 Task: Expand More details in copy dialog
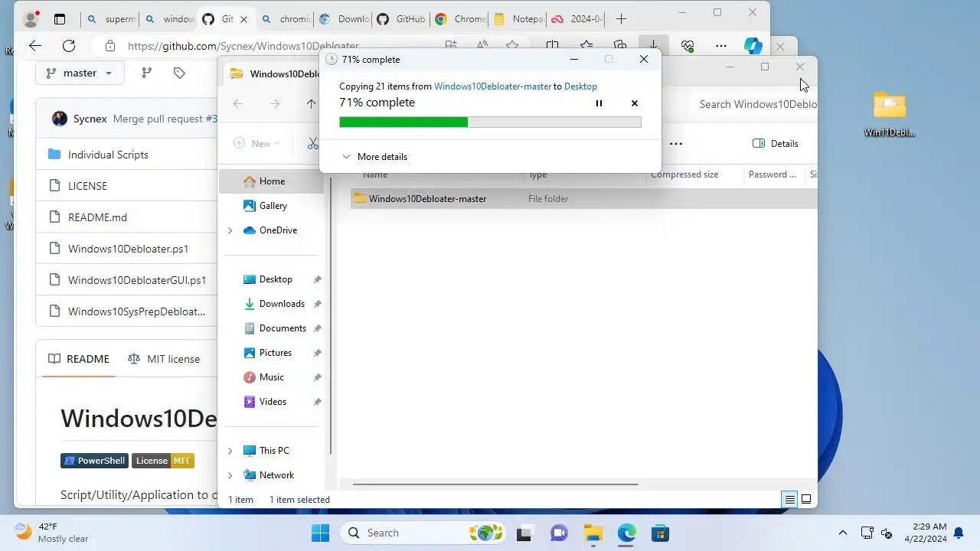374,156
